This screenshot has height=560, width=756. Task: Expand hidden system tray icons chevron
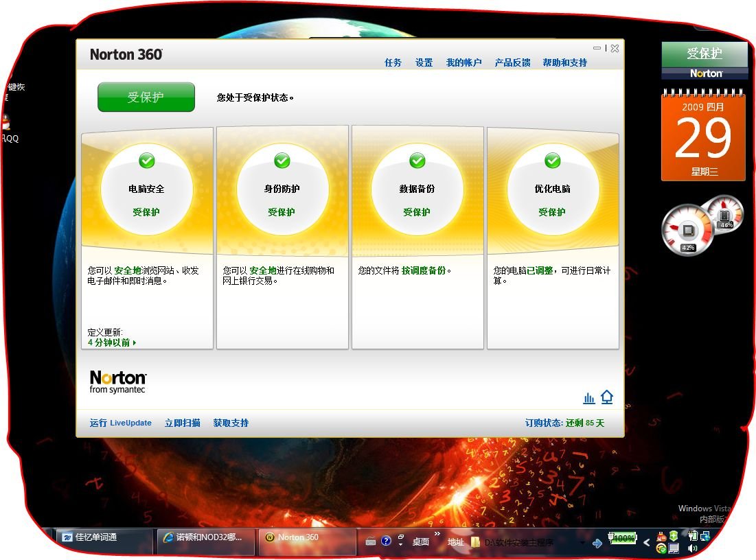646,542
